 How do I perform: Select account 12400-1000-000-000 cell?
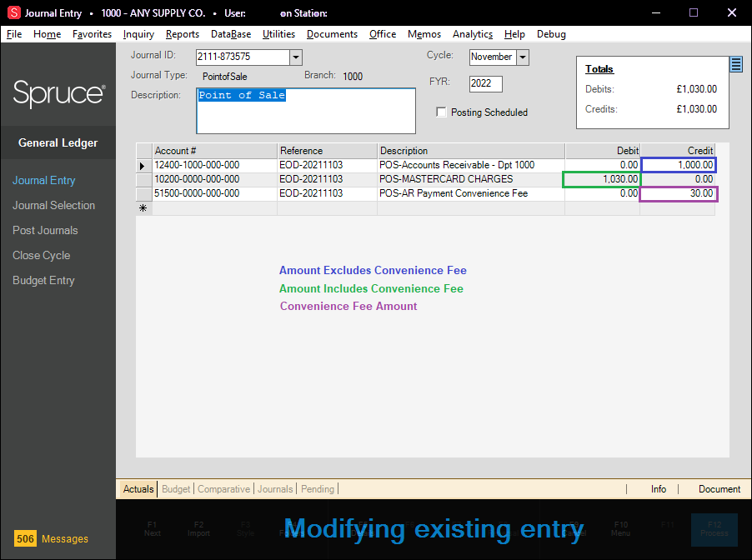(x=215, y=165)
